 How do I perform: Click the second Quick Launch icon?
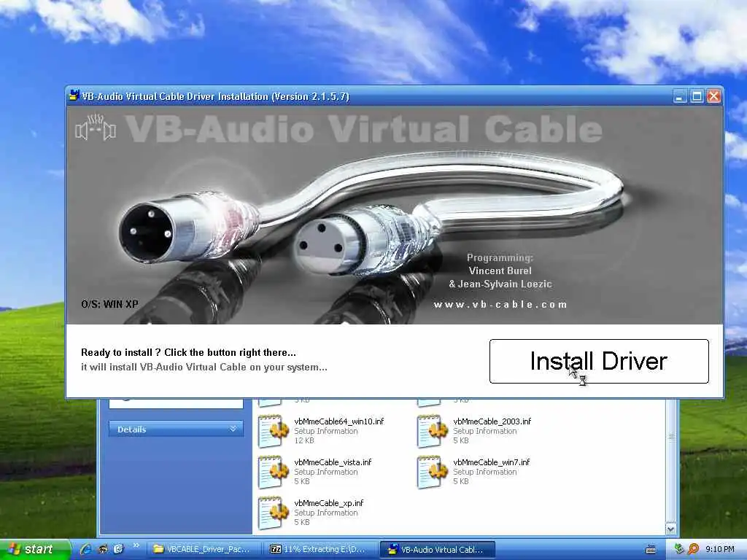coord(102,549)
